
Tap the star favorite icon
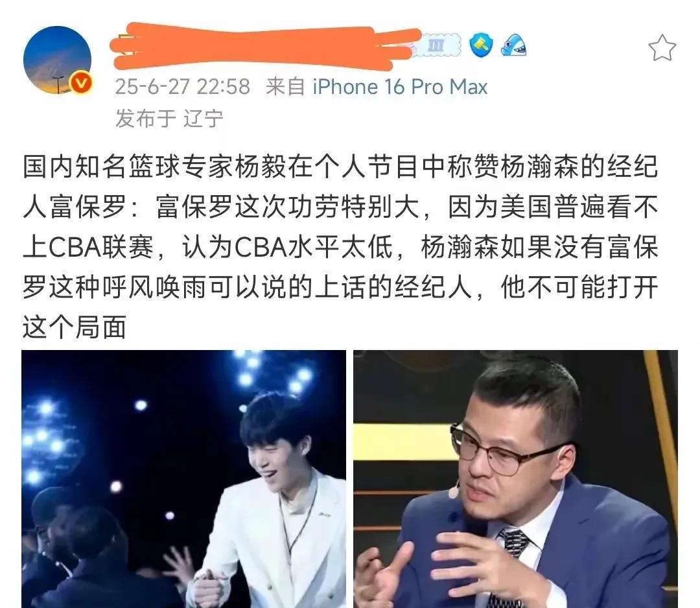tap(662, 47)
